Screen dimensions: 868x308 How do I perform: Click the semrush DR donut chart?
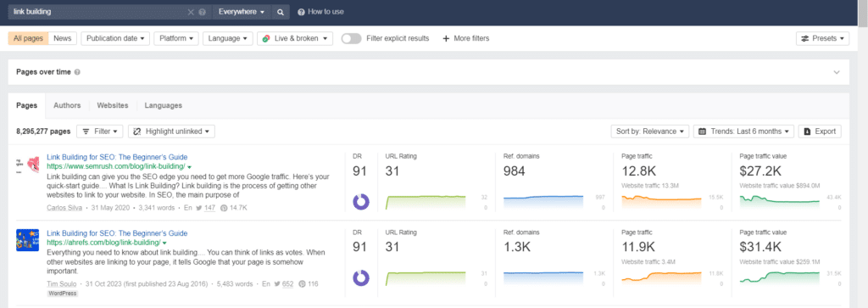(361, 202)
